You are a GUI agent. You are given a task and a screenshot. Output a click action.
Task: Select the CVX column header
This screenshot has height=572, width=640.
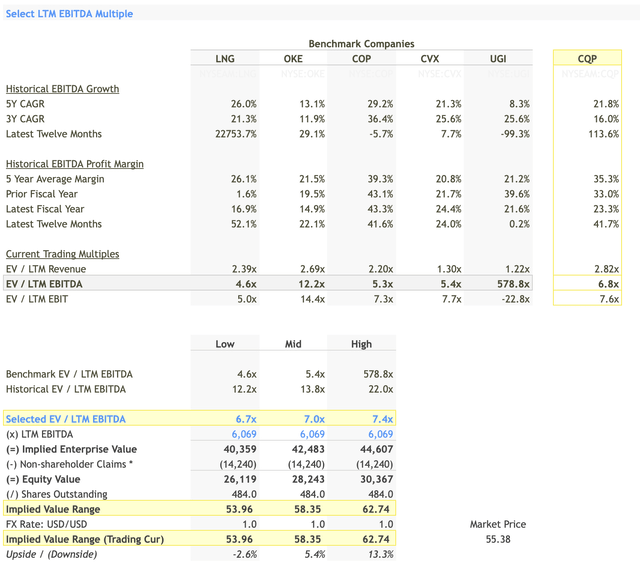(430, 59)
